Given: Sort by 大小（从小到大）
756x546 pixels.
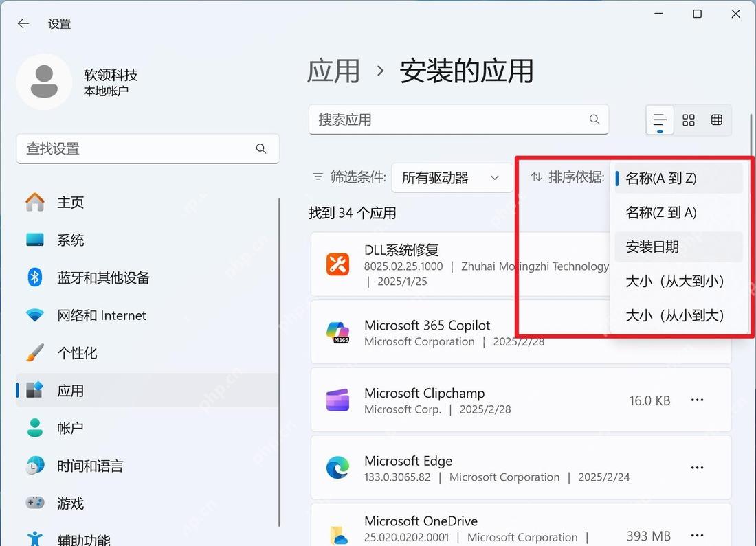Looking at the screenshot, I should 678,316.
